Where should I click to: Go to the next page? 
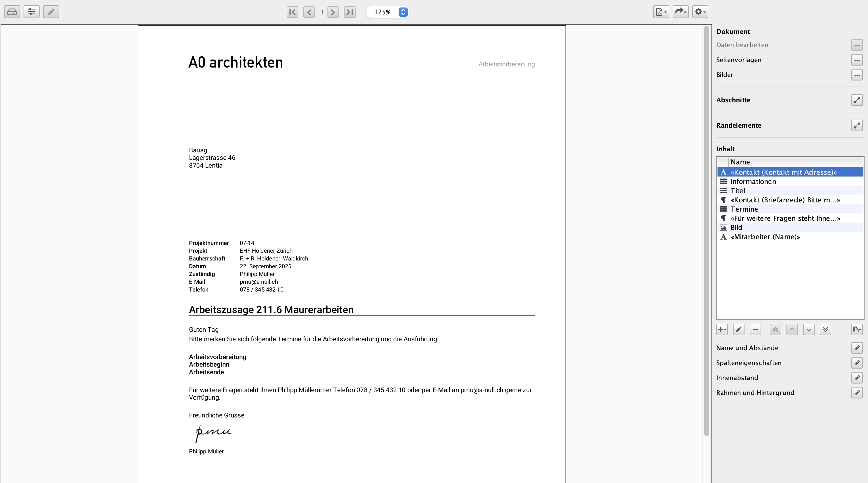pyautogui.click(x=333, y=12)
